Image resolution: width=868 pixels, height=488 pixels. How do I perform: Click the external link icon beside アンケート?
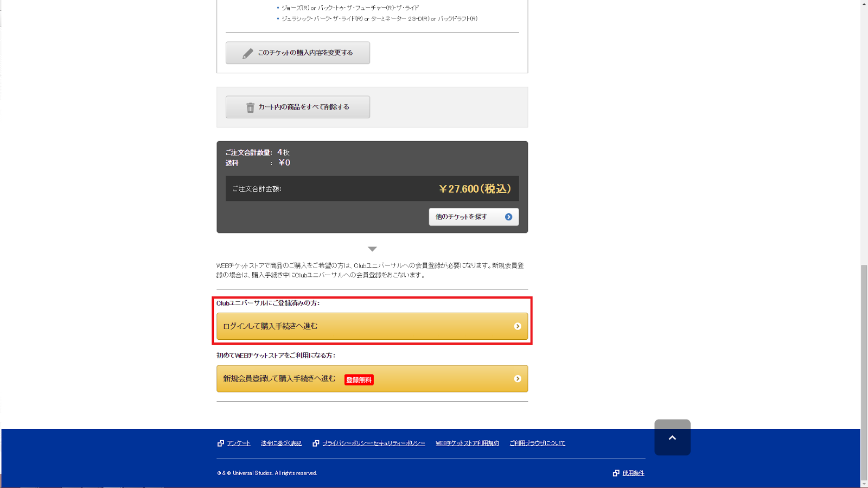221,443
